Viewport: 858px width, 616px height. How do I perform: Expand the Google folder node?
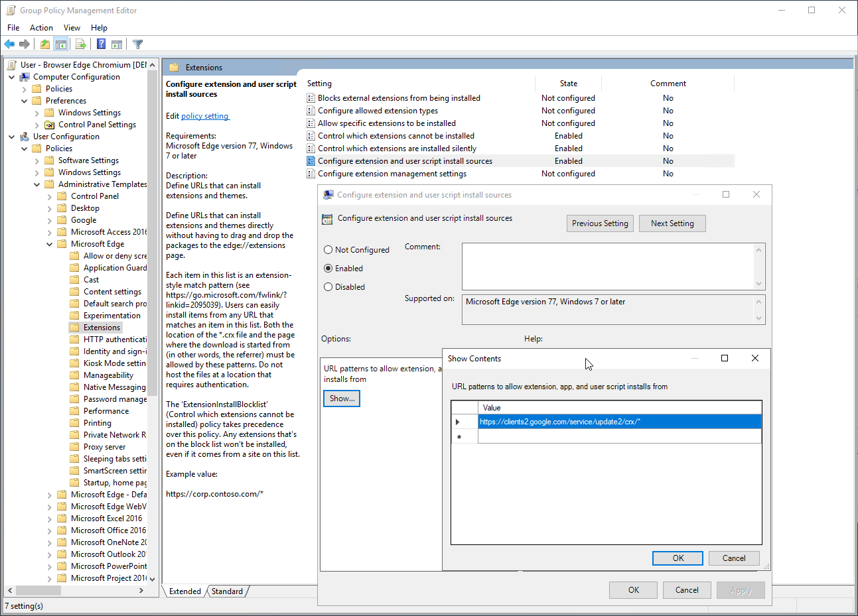[x=50, y=220]
